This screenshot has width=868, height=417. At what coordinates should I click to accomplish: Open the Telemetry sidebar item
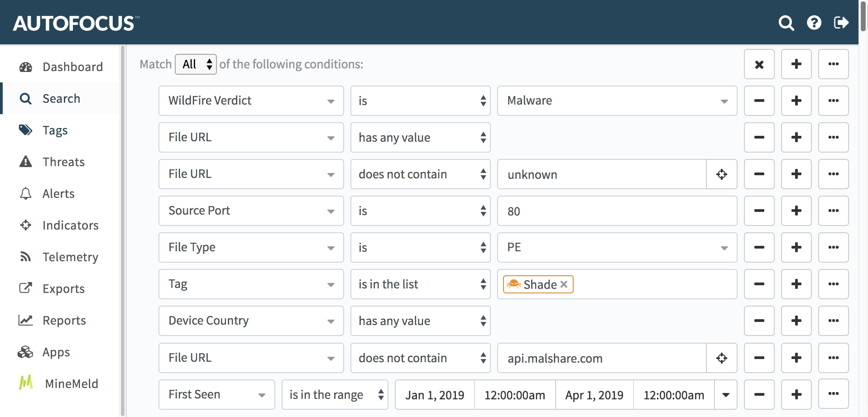tap(70, 257)
